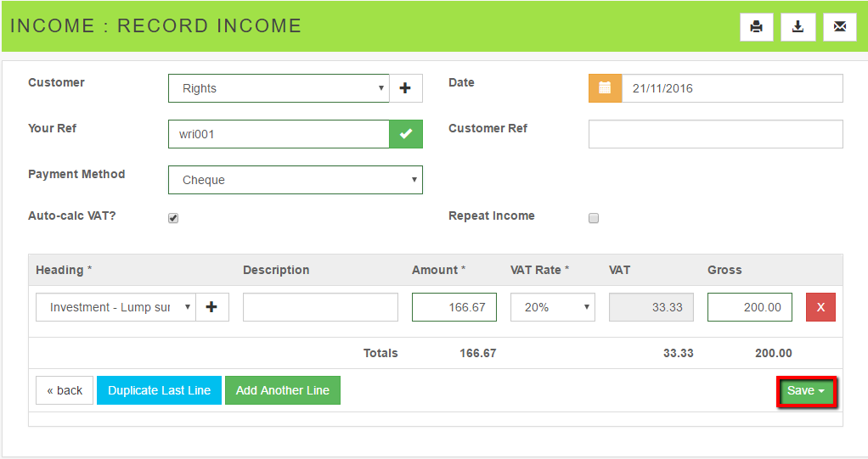Enable the Repeat Income checkbox
The width and height of the screenshot is (868, 459).
tap(594, 218)
